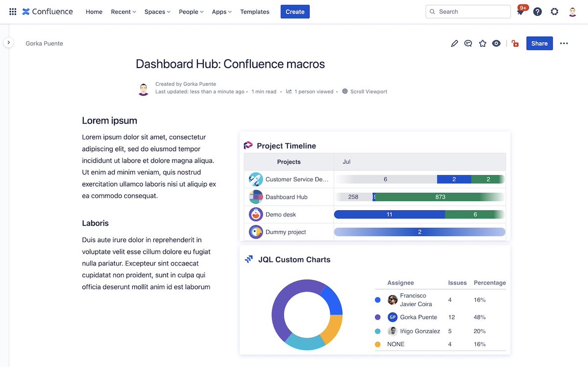Click the Confluence logo
Viewport: 588px width, 367px height.
[48, 12]
